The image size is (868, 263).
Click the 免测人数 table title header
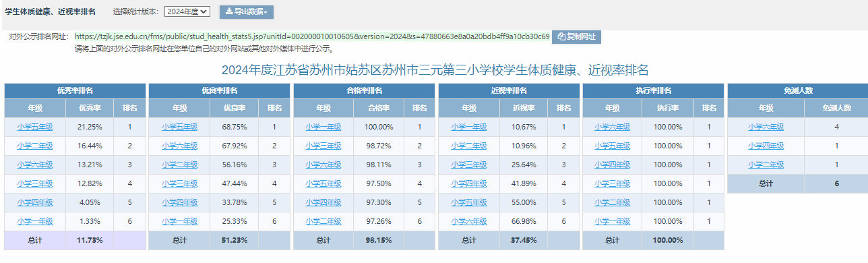tap(798, 90)
